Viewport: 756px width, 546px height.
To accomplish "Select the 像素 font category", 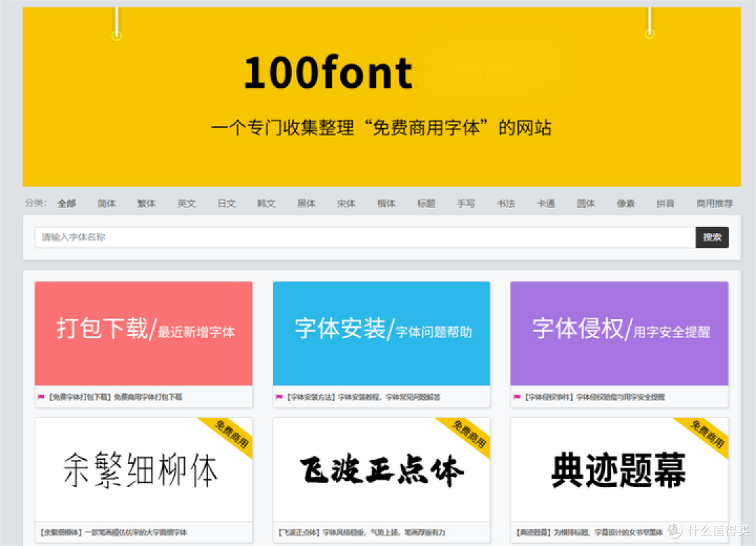I will point(626,204).
